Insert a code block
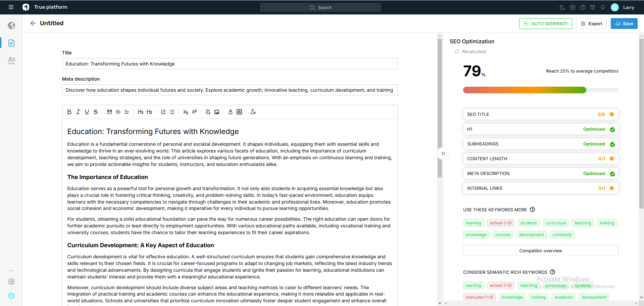Viewport: 644px width, 306px height. (118, 112)
